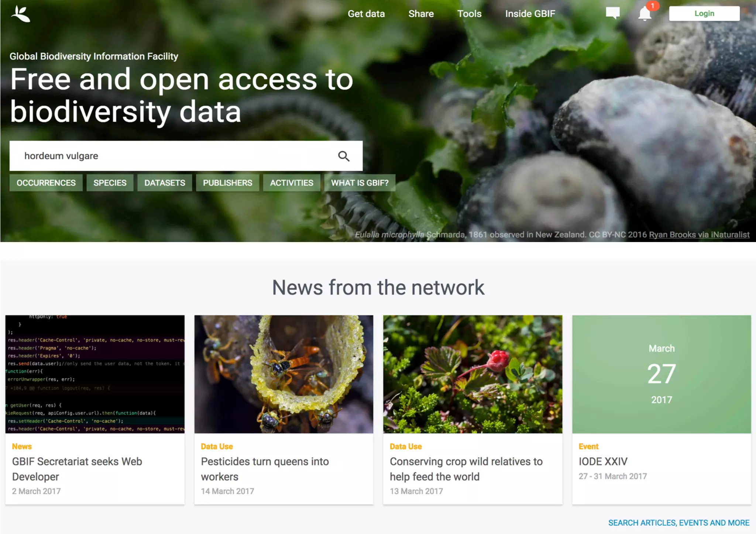Open the wasp nest pesticides article thumbnail
The height and width of the screenshot is (534, 756).
[283, 374]
